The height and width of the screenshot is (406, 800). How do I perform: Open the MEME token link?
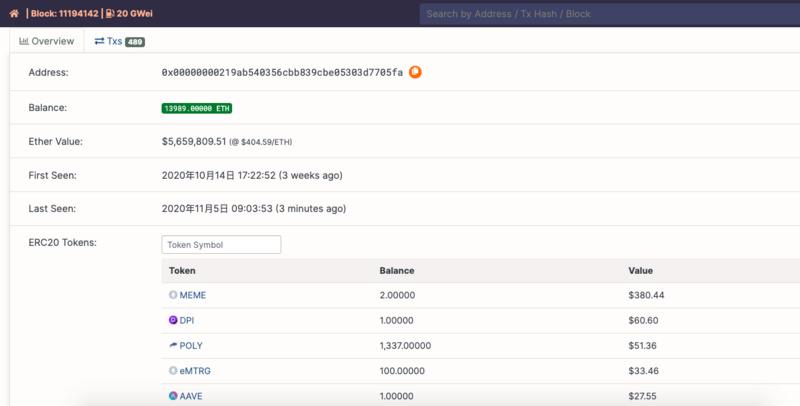pos(192,295)
